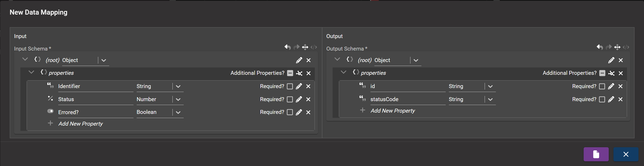Mark Identifier as required
The image size is (644, 166).
pos(290,86)
